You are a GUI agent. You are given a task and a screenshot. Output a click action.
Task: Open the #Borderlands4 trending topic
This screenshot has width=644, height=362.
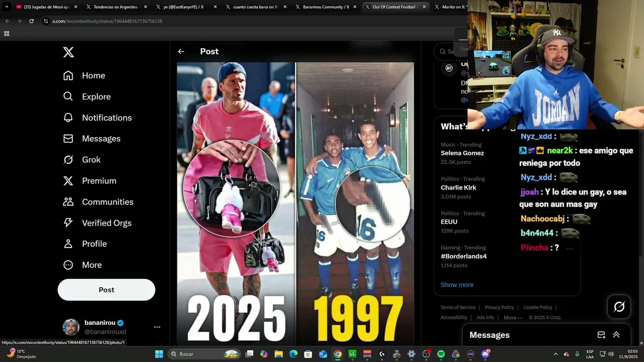click(x=463, y=256)
